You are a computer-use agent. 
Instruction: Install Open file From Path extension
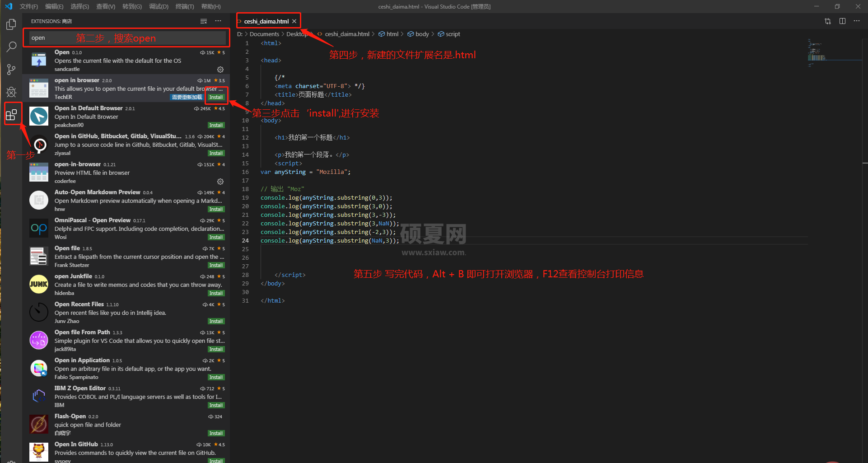click(216, 349)
